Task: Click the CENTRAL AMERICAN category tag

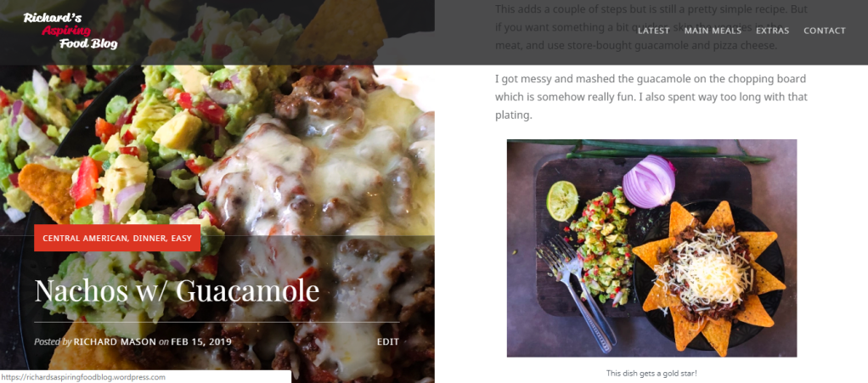Action: 87,239
